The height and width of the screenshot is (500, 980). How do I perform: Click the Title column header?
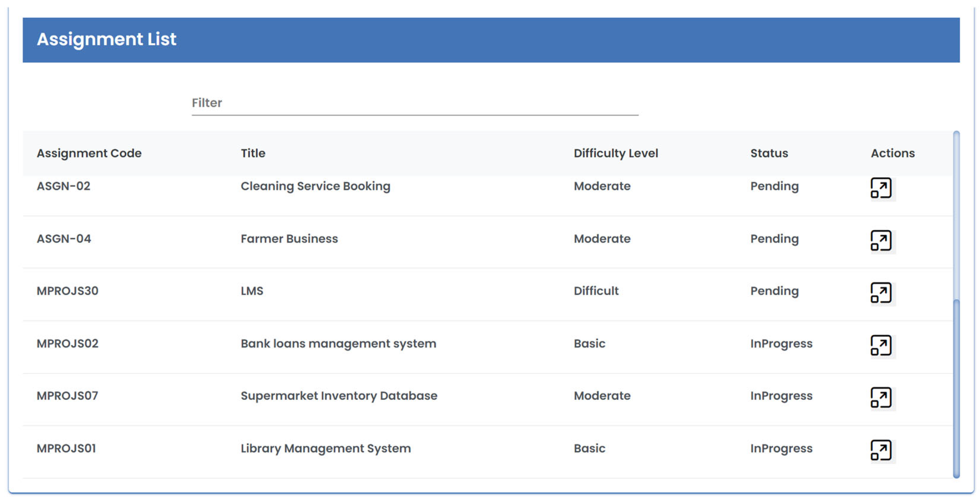pyautogui.click(x=253, y=153)
